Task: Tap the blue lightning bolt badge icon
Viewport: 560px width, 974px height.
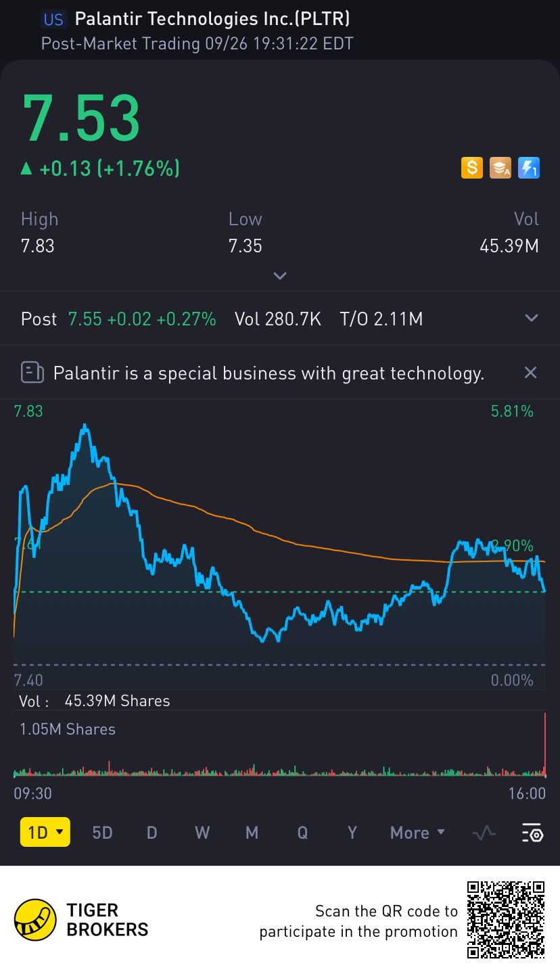Action: click(528, 168)
